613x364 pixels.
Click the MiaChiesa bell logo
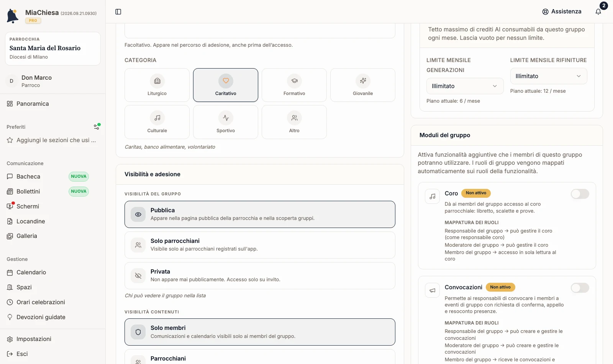click(x=13, y=16)
